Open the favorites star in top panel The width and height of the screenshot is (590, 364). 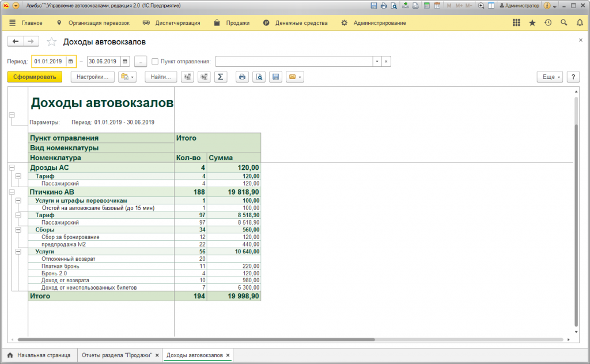532,23
